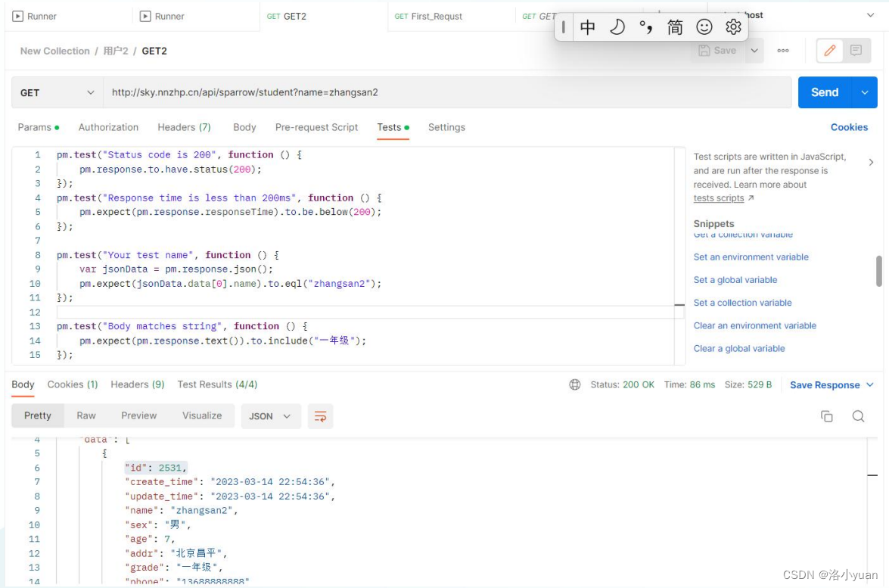Click Save Response button
Viewport: 889px width, 588px height.
(825, 385)
